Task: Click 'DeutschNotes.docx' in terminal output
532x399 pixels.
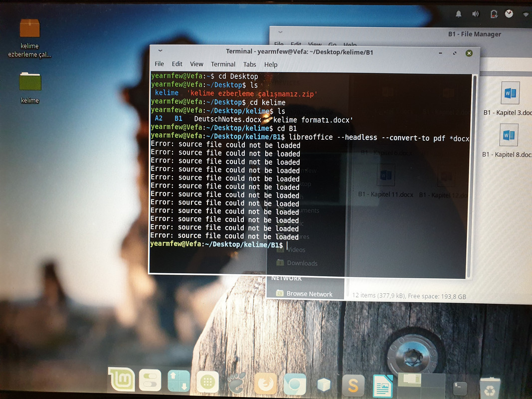Action: click(228, 119)
